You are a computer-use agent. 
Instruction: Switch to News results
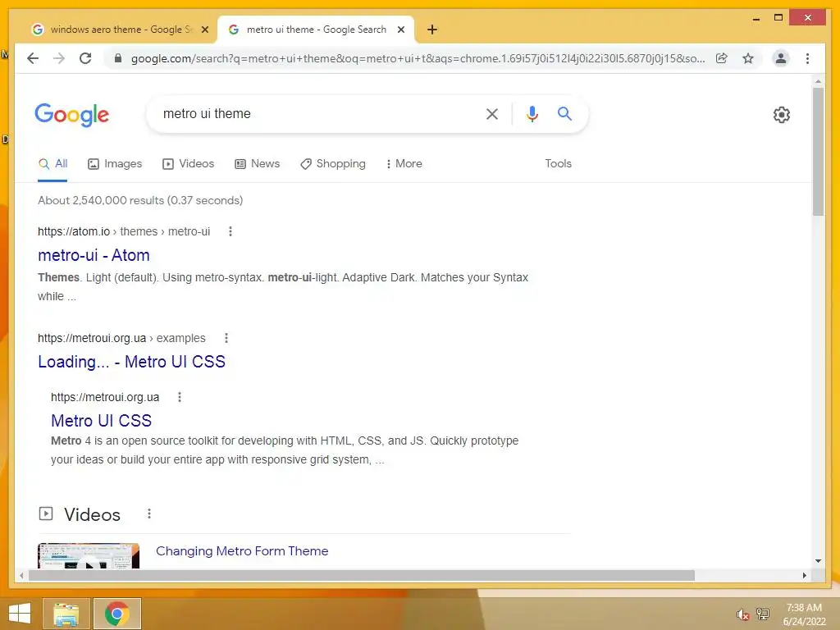pos(257,164)
